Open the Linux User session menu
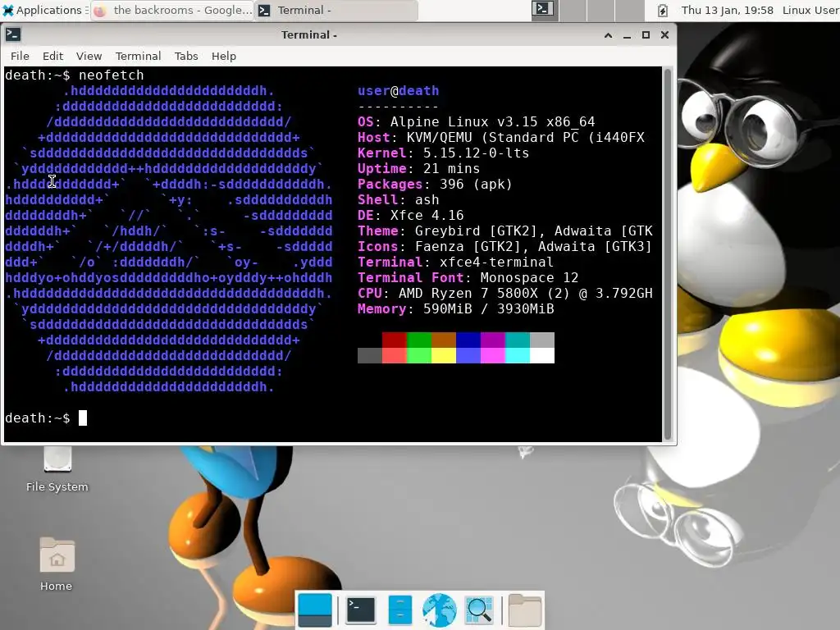 810,10
